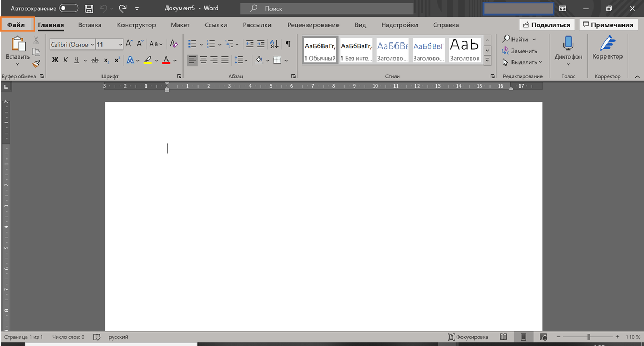Click the ribbon display options icon
Image resolution: width=644 pixels, height=346 pixels.
click(562, 9)
